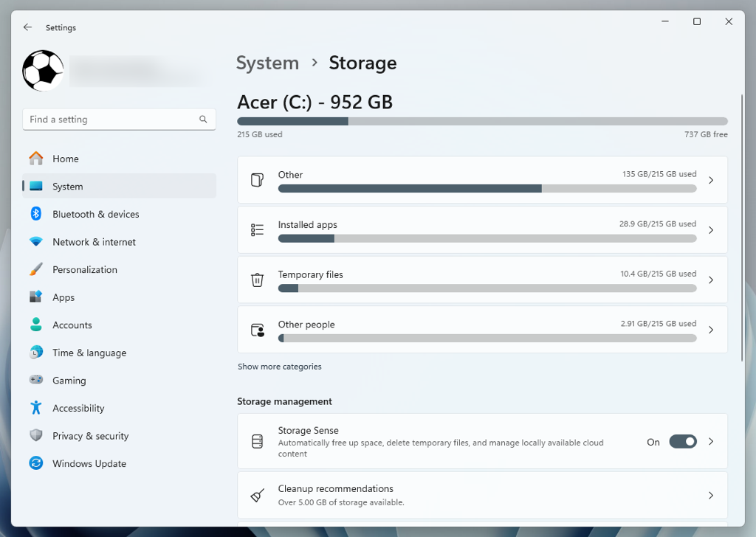The image size is (756, 537).
Task: Open Cleanup recommendations via chevron
Action: coord(711,496)
